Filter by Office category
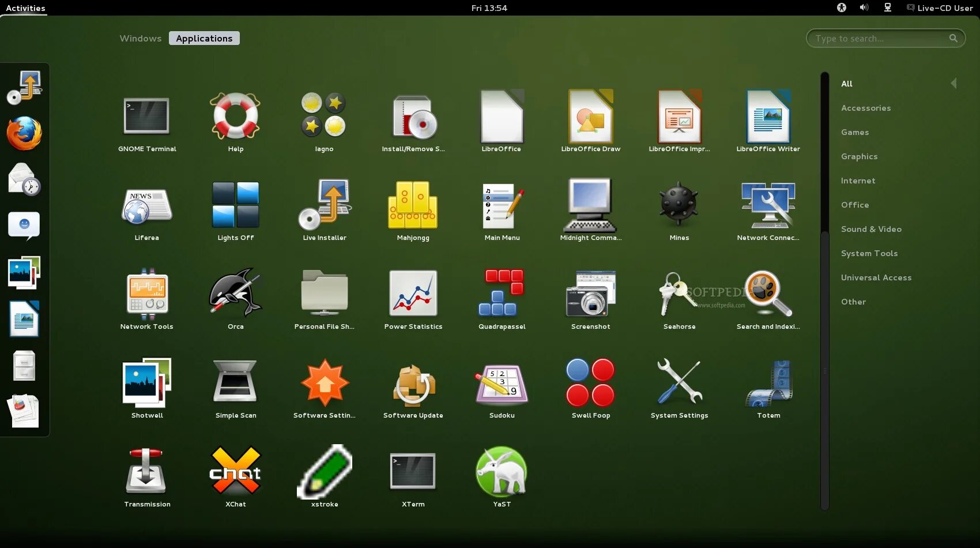Viewport: 980px width, 548px height. click(x=855, y=205)
